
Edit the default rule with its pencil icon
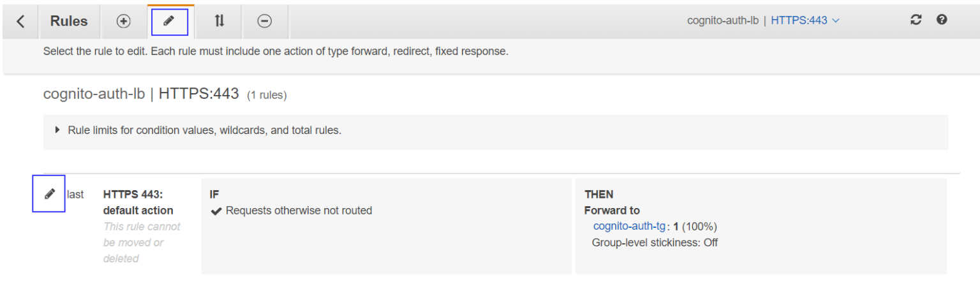coord(49,194)
